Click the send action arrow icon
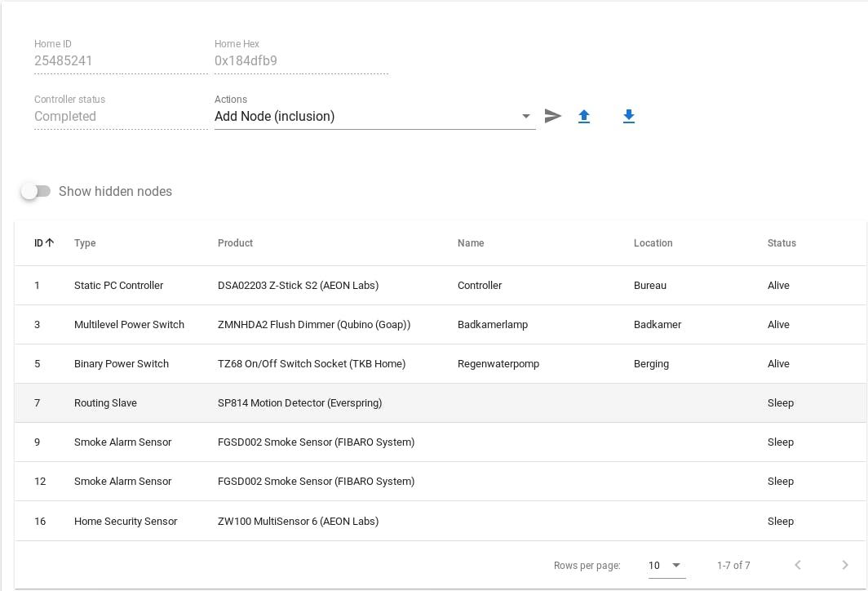The height and width of the screenshot is (591, 868). point(553,116)
